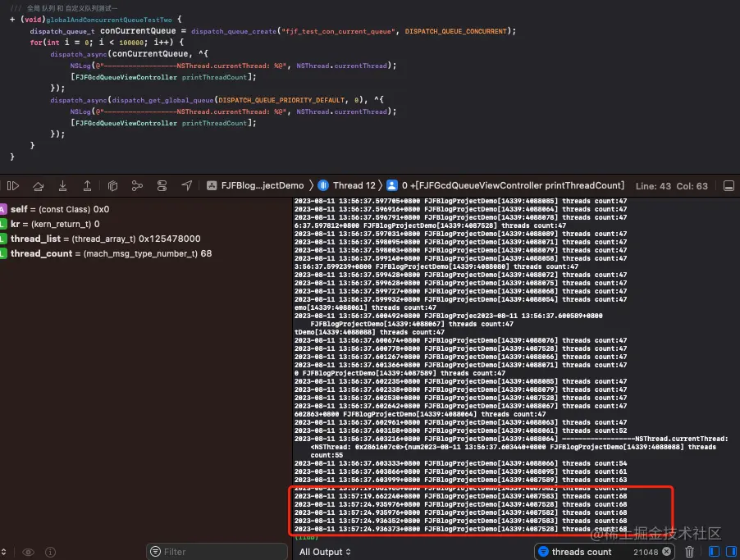The height and width of the screenshot is (560, 740).
Task: Select FJFBlog...jectDemo process in debug bar
Action: pyautogui.click(x=255, y=186)
